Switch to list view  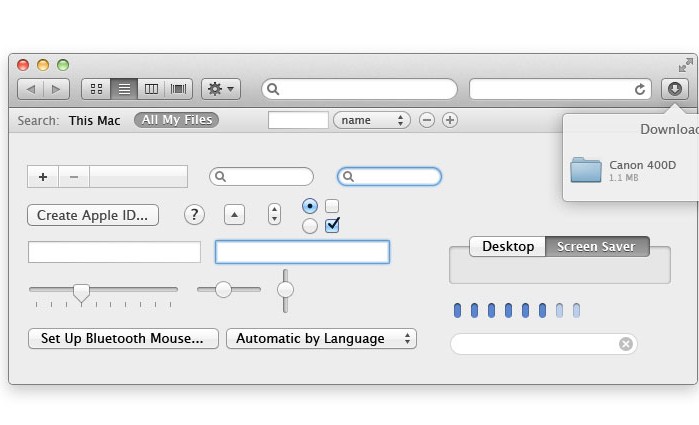pyautogui.click(x=124, y=89)
